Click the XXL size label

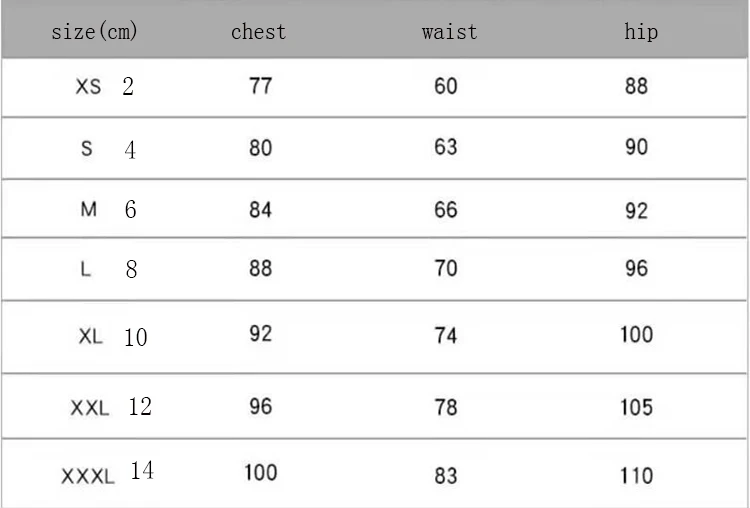point(90,408)
